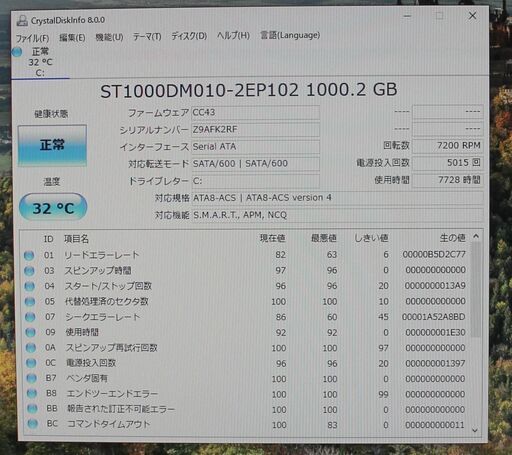The width and height of the screenshot is (512, 455).
Task: Click the serial number field Z9AFK2RF
Action: [256, 130]
